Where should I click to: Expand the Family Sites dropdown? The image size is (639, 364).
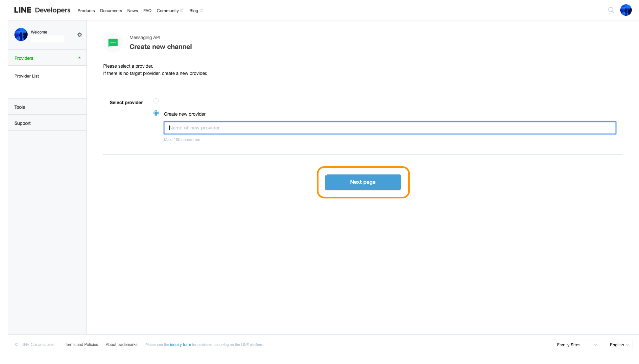[x=577, y=345]
